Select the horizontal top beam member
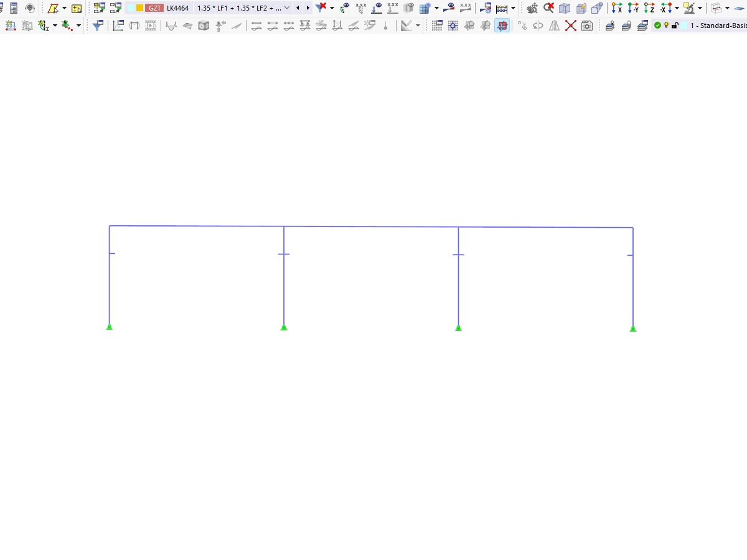The image size is (747, 560). click(x=371, y=226)
